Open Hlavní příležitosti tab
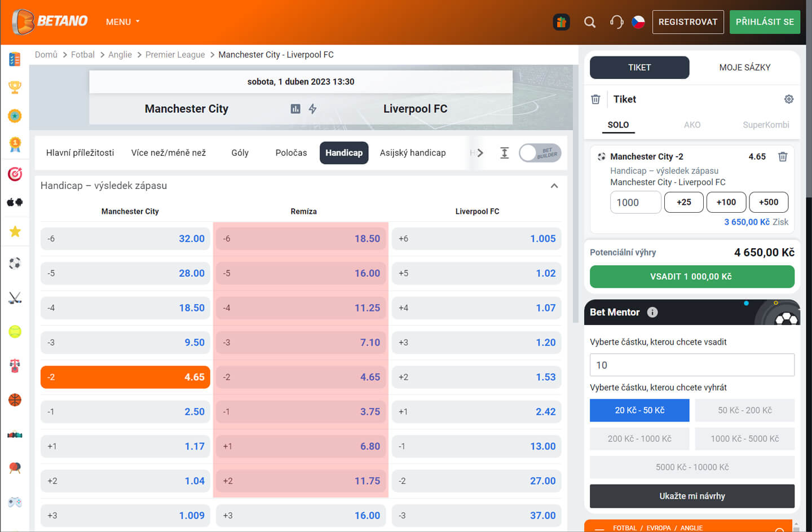This screenshot has height=532, width=812. click(80, 153)
